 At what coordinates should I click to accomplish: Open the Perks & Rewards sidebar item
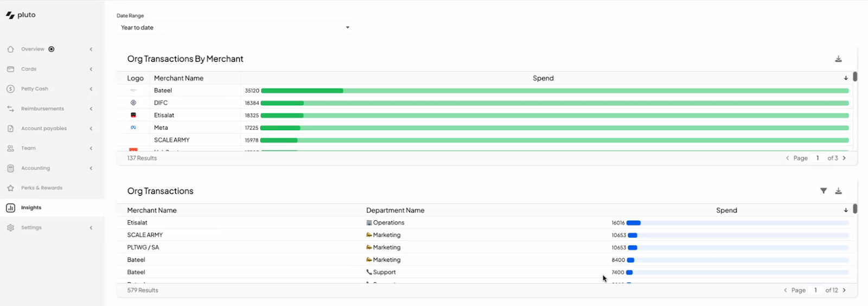(52, 188)
